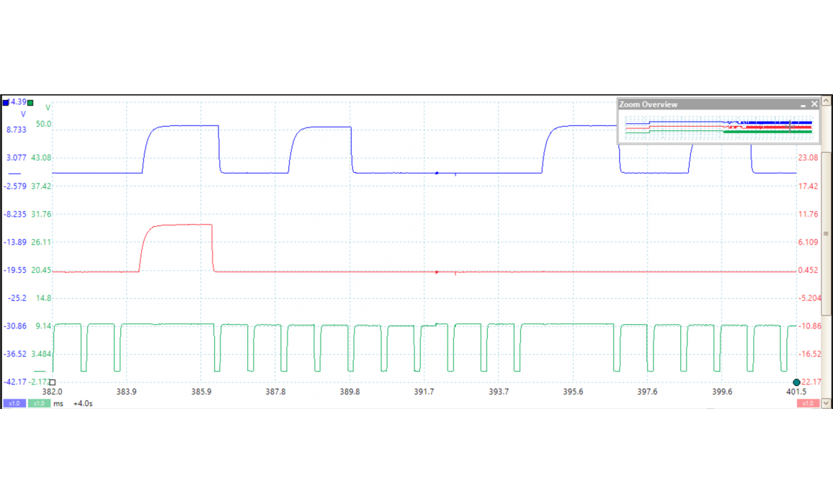Click the blue axis V unit label
The width and height of the screenshot is (833, 504).
(23, 114)
